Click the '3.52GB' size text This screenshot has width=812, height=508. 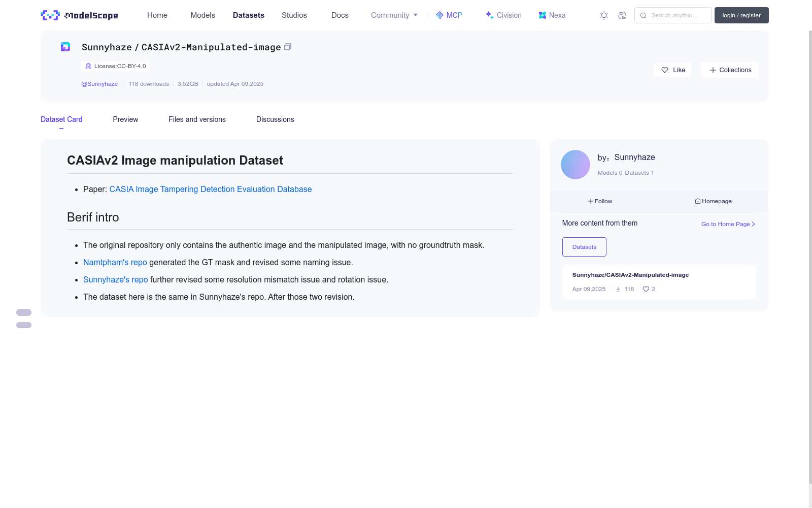(x=188, y=84)
